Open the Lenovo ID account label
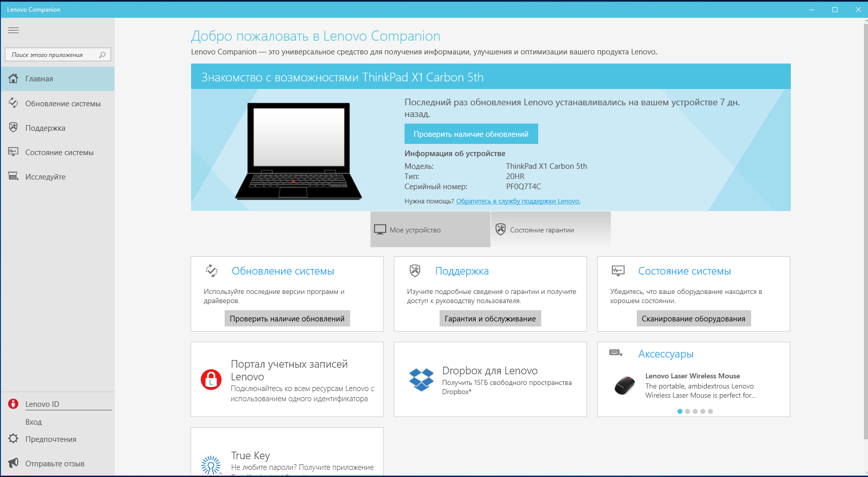Screen dimensions: 868x477 tap(42, 404)
